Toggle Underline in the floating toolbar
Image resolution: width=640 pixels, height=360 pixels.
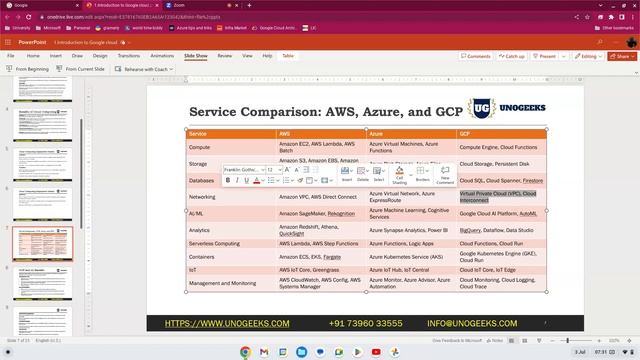coord(247,180)
